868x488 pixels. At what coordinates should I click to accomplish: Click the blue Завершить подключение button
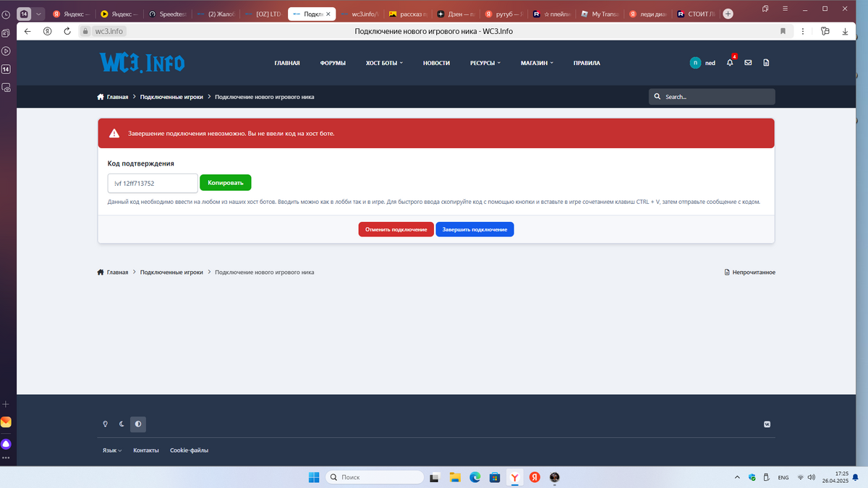tap(475, 229)
